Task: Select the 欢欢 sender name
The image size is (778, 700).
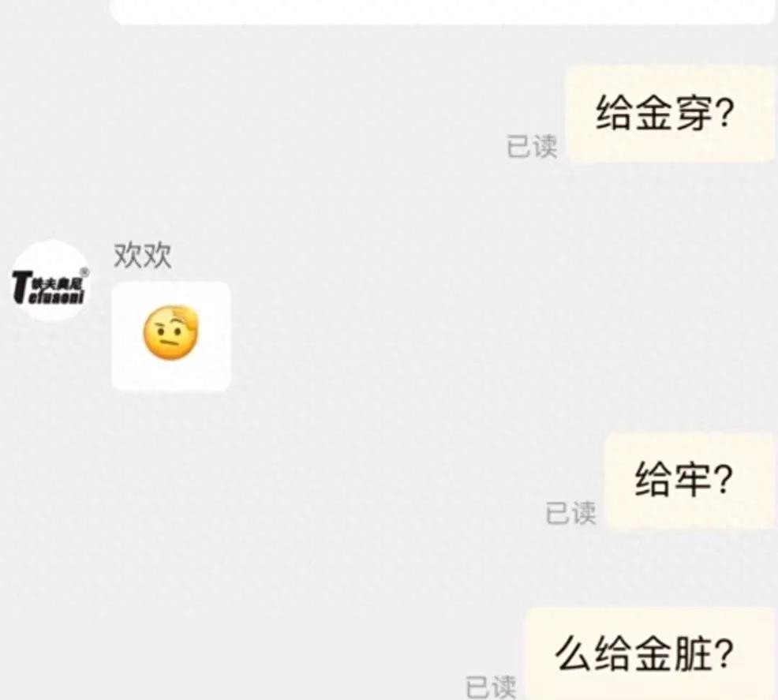Action: pos(142,256)
